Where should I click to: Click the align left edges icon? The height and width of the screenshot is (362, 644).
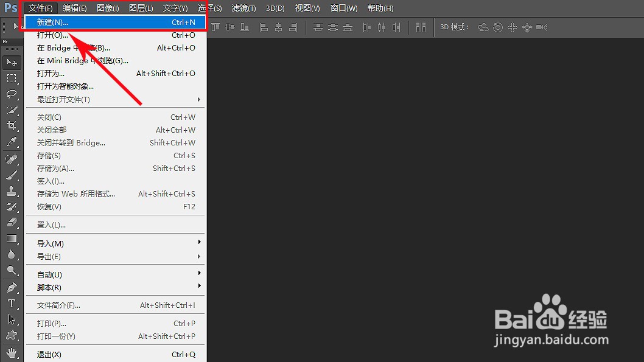264,27
